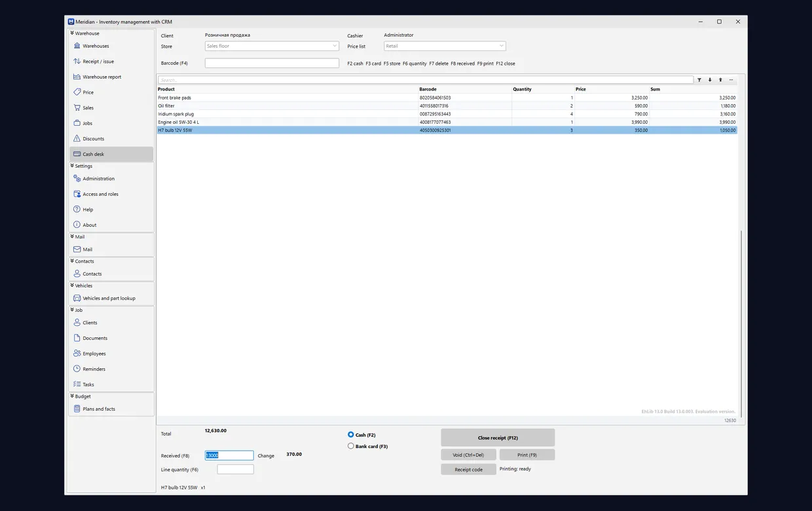812x511 pixels.
Task: Open the Help question mark icon
Action: [x=77, y=210]
